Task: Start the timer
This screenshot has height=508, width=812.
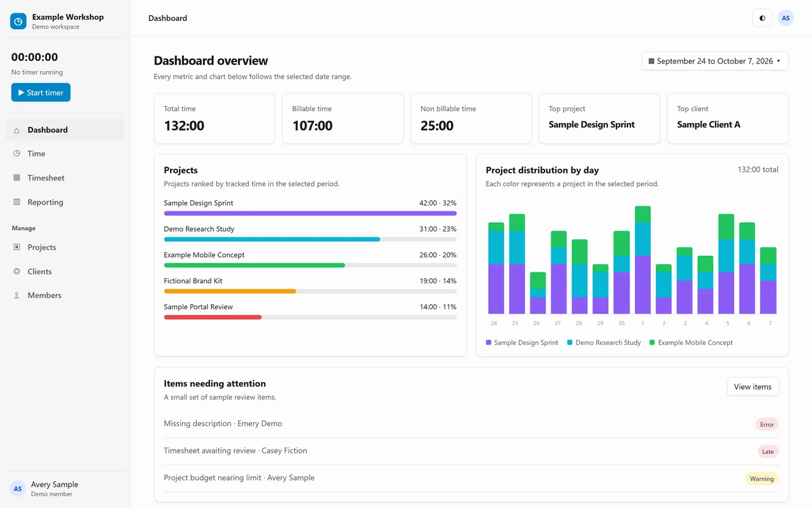Action: point(41,93)
